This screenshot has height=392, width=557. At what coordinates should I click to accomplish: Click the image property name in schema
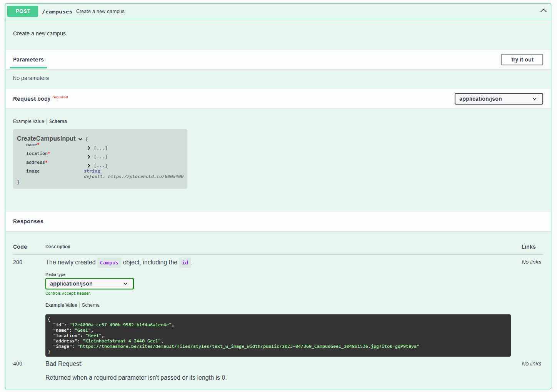[x=33, y=171]
